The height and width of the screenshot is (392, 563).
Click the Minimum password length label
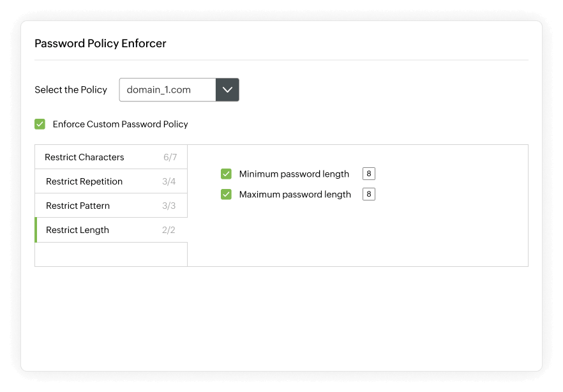294,173
